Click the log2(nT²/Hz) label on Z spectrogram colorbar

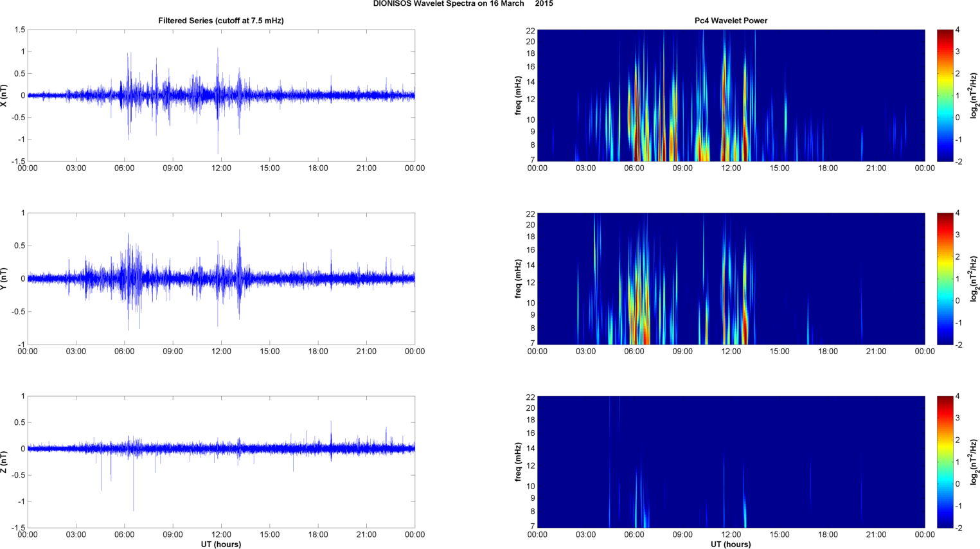(x=974, y=462)
